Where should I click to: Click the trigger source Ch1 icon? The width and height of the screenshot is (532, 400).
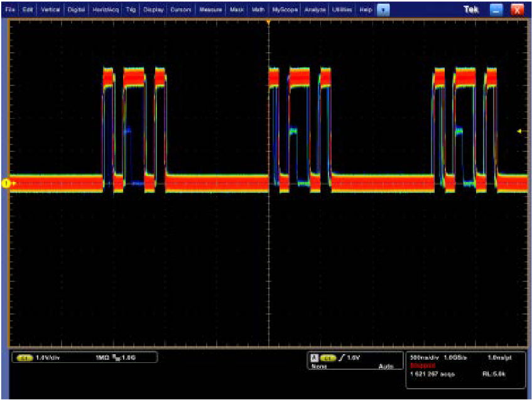click(x=327, y=357)
